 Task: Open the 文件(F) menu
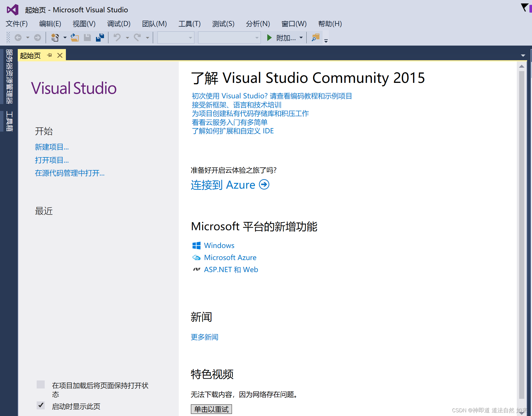point(17,24)
